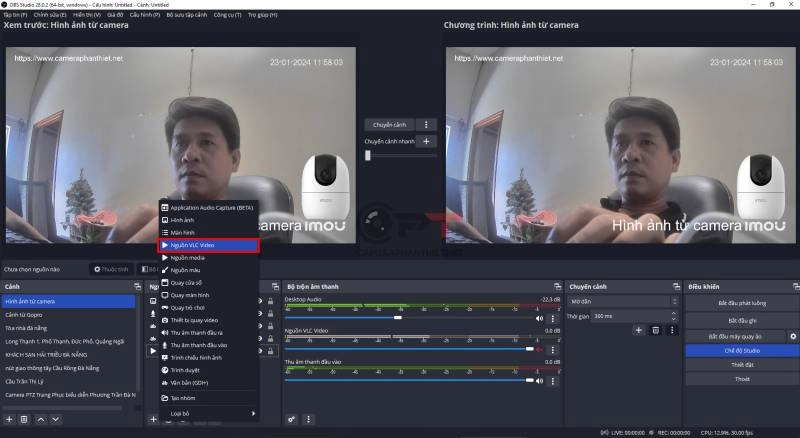Mute Desktop Audio speaker icon
The height and width of the screenshot is (438, 800).
539,319
